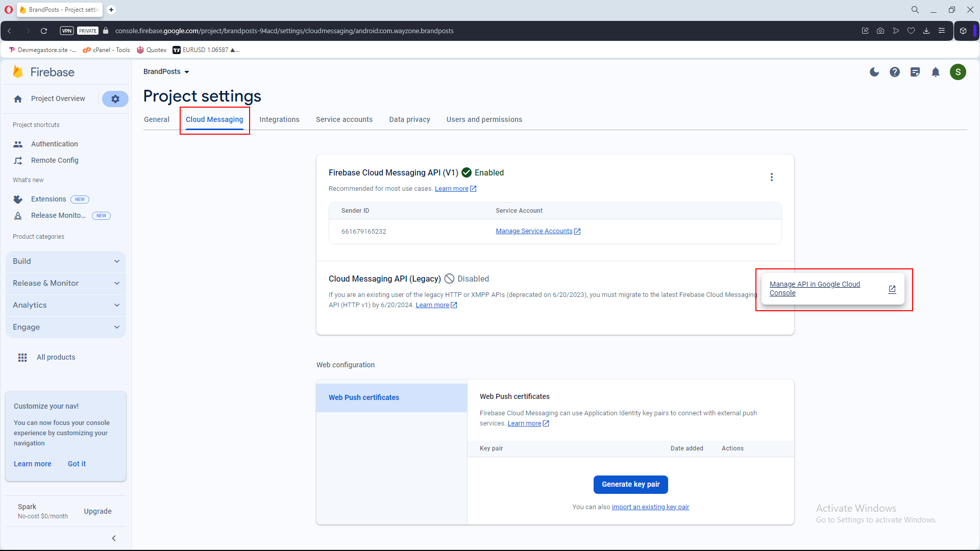Open Manage Service Accounts link
Image resolution: width=980 pixels, height=551 pixels.
coord(538,231)
